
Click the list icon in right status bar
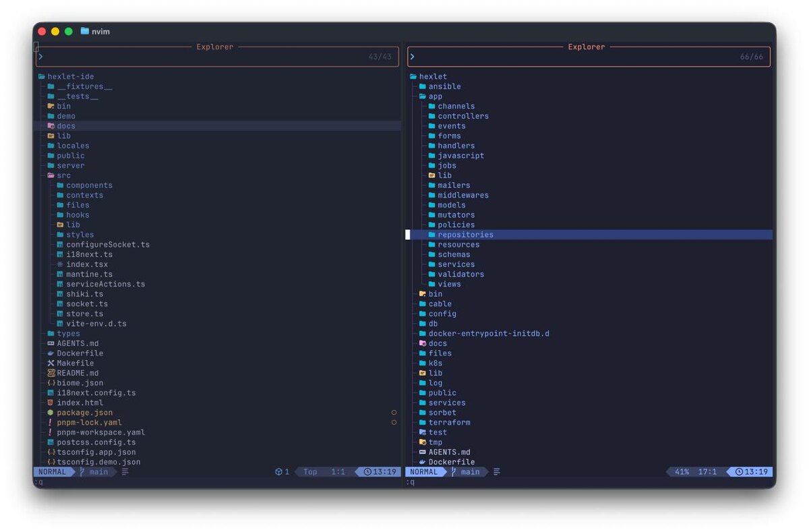coord(497,472)
